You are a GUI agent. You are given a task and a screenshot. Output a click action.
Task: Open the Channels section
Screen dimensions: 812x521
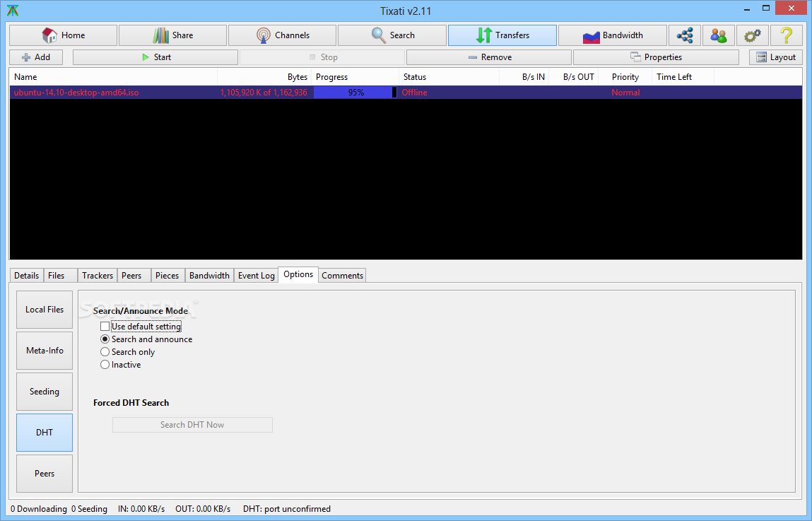tap(282, 35)
